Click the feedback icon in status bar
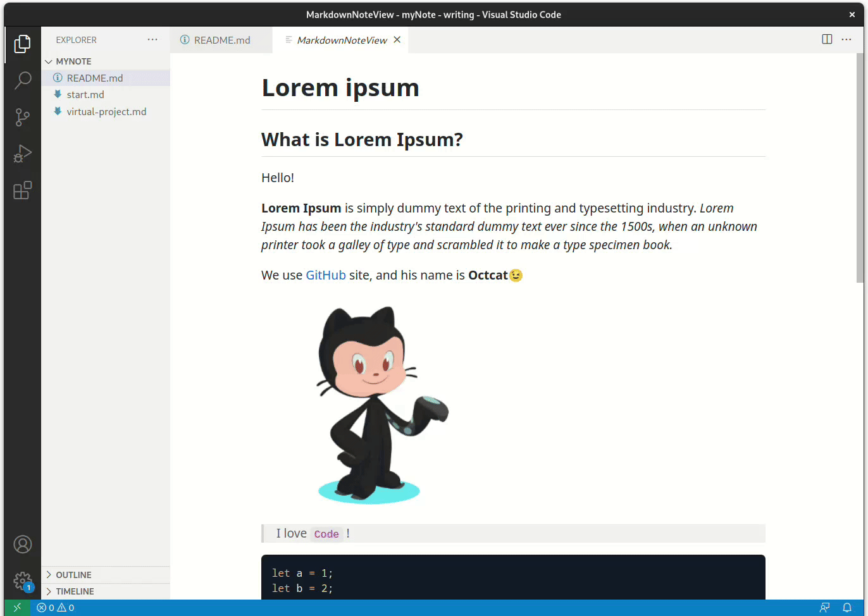The height and width of the screenshot is (616, 868). [825, 608]
